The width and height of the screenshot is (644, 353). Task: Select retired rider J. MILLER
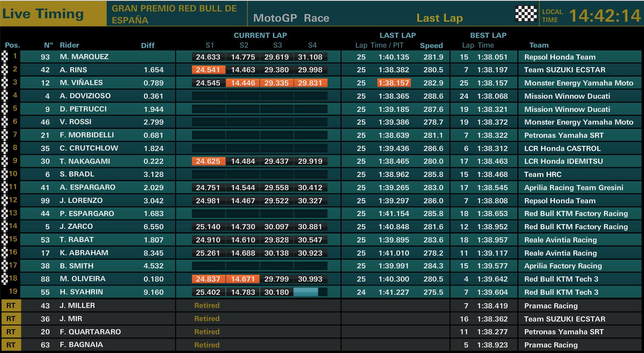(77, 305)
